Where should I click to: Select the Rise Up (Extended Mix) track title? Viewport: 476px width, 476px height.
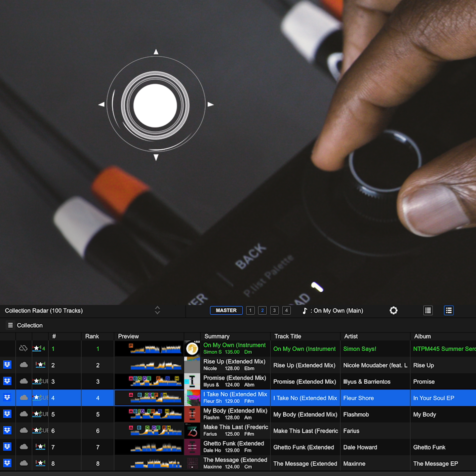(304, 365)
